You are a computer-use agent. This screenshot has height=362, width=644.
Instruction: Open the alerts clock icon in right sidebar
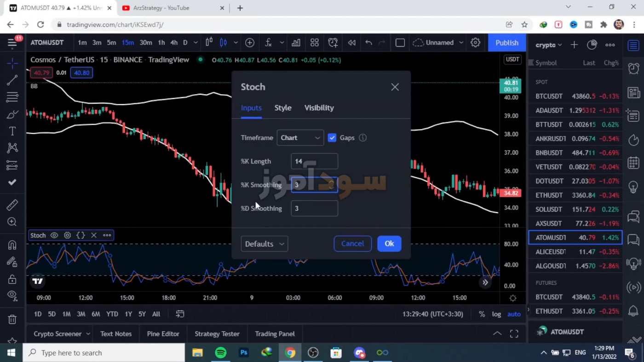tap(633, 68)
